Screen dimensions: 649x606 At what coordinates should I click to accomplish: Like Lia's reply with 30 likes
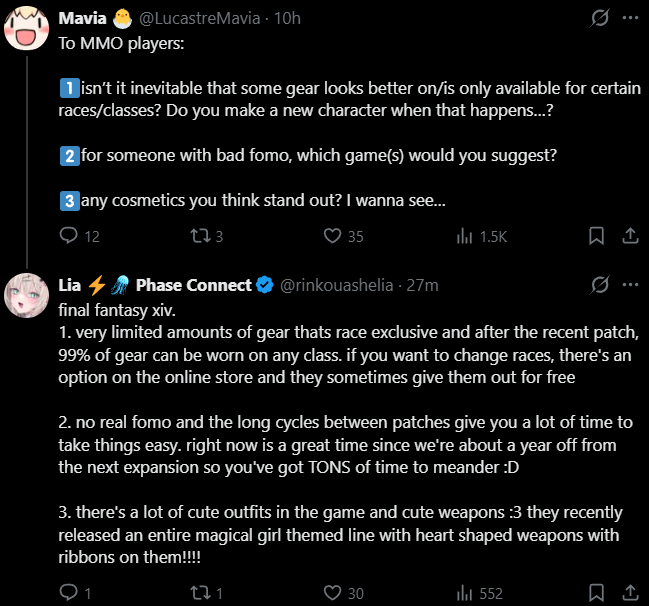(333, 593)
